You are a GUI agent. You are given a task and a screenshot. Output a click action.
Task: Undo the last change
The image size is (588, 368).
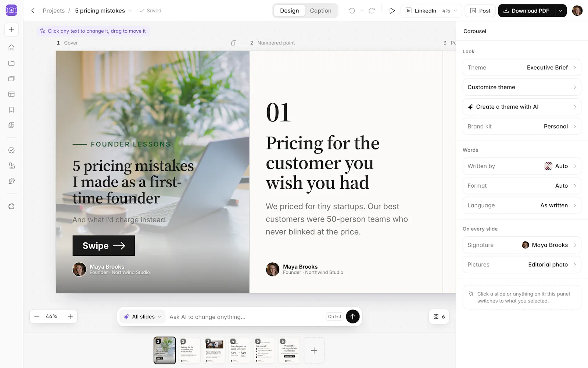click(352, 11)
